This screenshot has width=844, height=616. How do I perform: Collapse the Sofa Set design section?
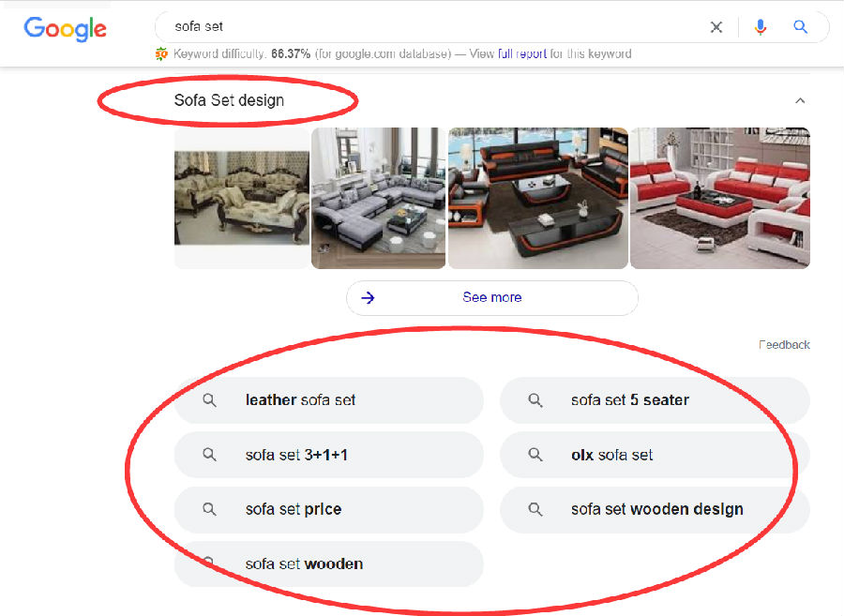point(800,100)
